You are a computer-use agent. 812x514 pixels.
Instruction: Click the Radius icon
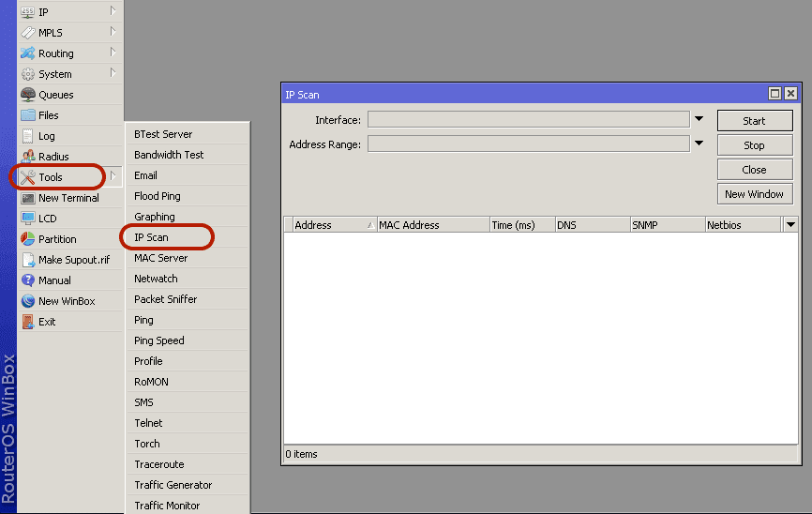[x=27, y=157]
